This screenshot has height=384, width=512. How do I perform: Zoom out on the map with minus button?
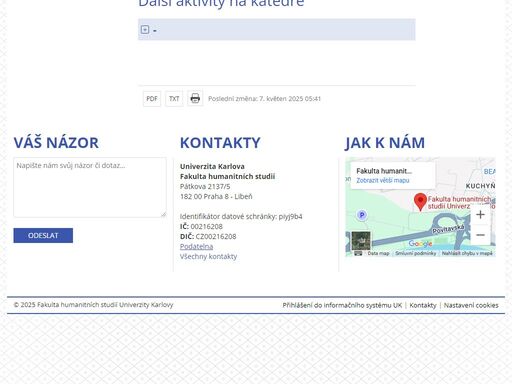[x=480, y=235]
